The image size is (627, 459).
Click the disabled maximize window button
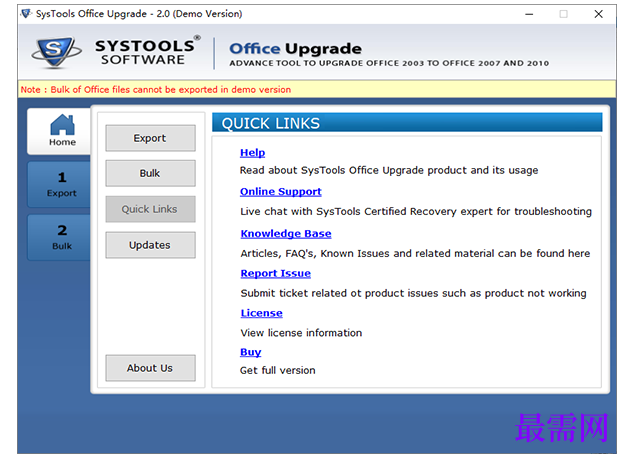pyautogui.click(x=563, y=14)
